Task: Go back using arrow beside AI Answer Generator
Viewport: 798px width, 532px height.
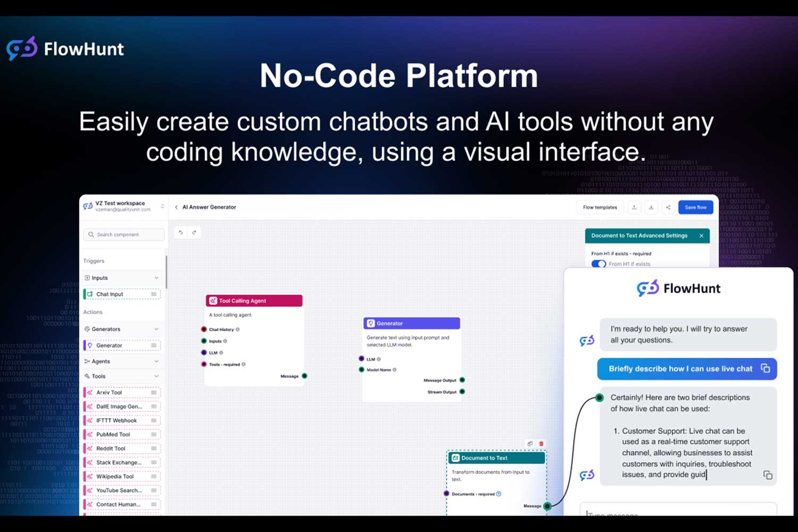Action: [176, 207]
